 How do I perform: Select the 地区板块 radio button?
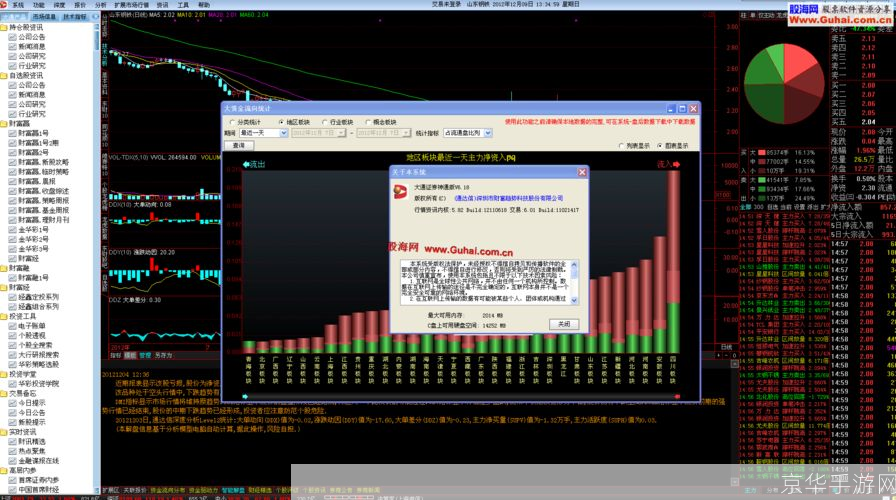click(x=281, y=122)
